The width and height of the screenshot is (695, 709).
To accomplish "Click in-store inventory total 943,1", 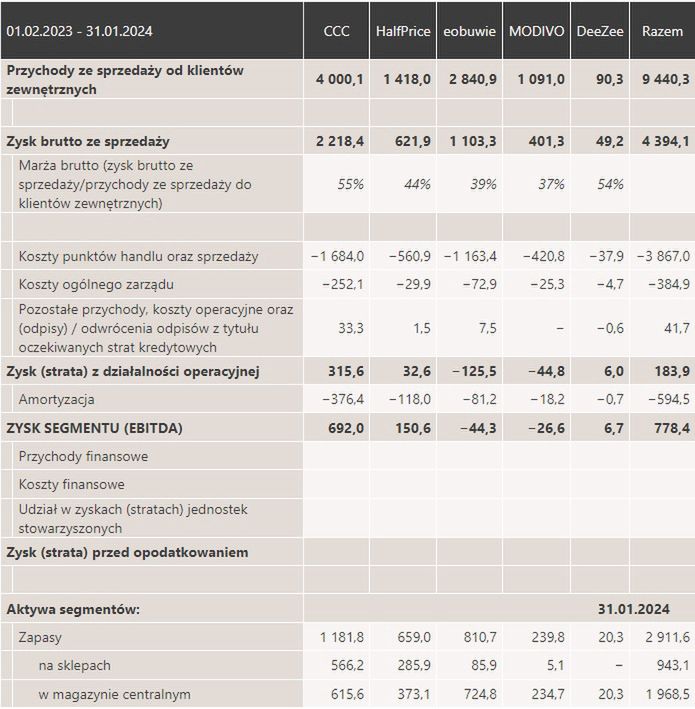I will pyautogui.click(x=673, y=666).
